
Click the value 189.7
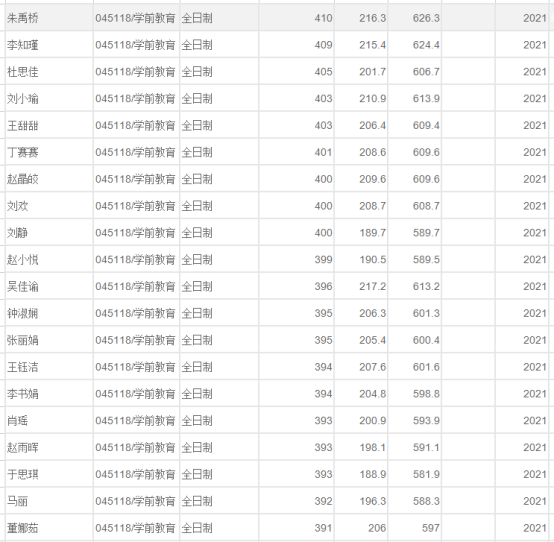tap(373, 233)
